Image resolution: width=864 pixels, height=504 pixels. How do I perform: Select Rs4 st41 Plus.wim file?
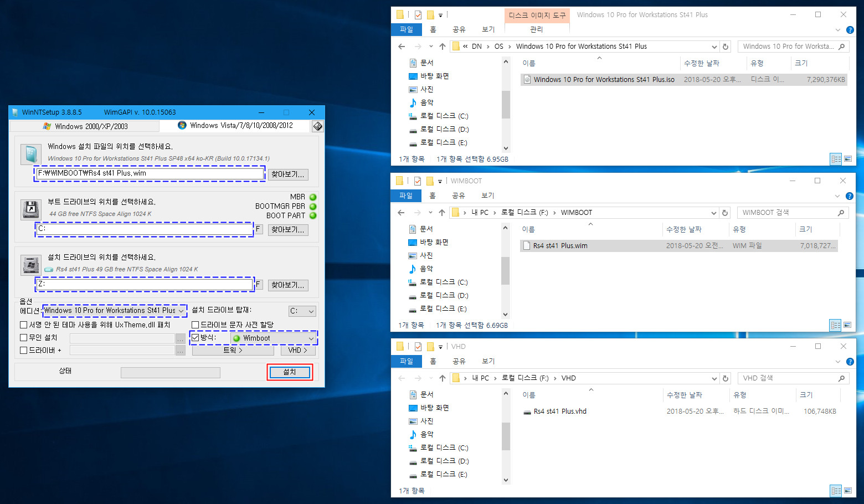pos(679,246)
